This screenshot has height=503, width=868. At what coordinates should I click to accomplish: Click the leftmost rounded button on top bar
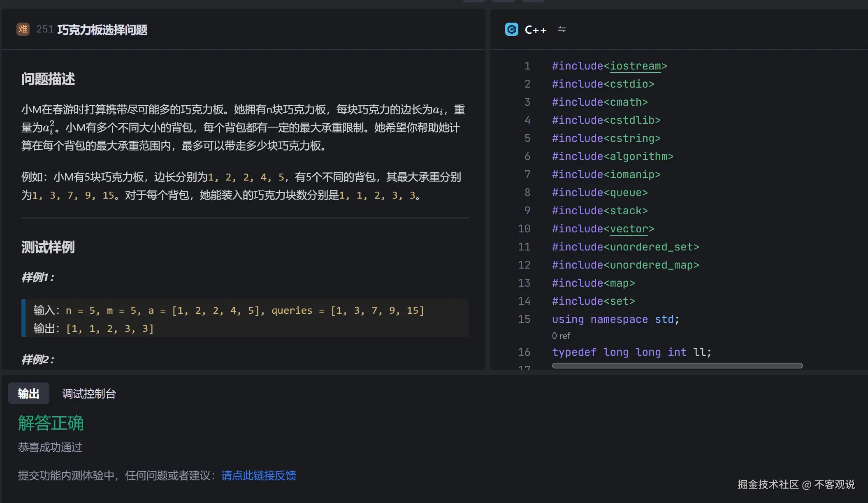pos(474,1)
